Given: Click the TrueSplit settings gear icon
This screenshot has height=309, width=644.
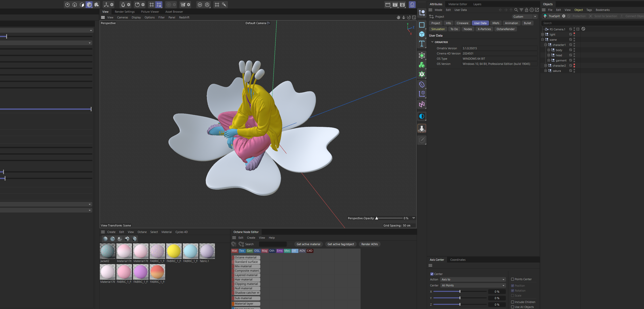Looking at the screenshot, I should point(564,16).
